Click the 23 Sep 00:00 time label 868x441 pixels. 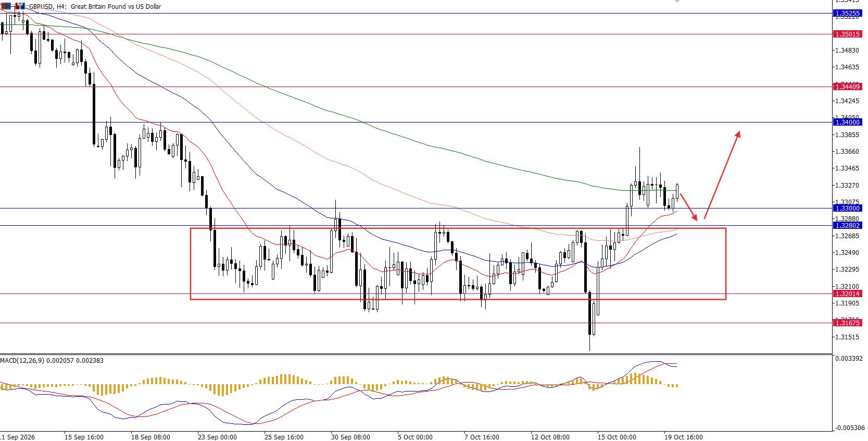pos(217,437)
